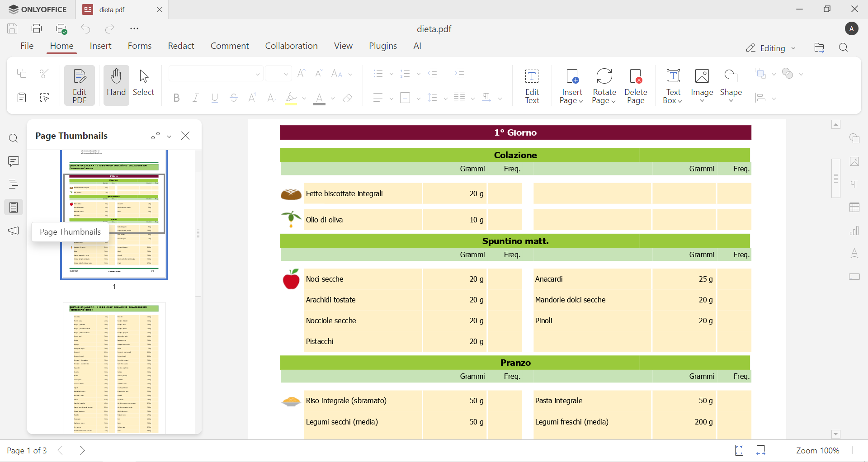Click the Edit Text icon
The image size is (868, 462).
coord(532,86)
